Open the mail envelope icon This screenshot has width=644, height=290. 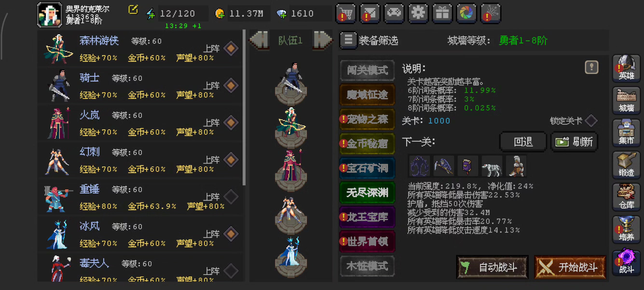tap(370, 13)
